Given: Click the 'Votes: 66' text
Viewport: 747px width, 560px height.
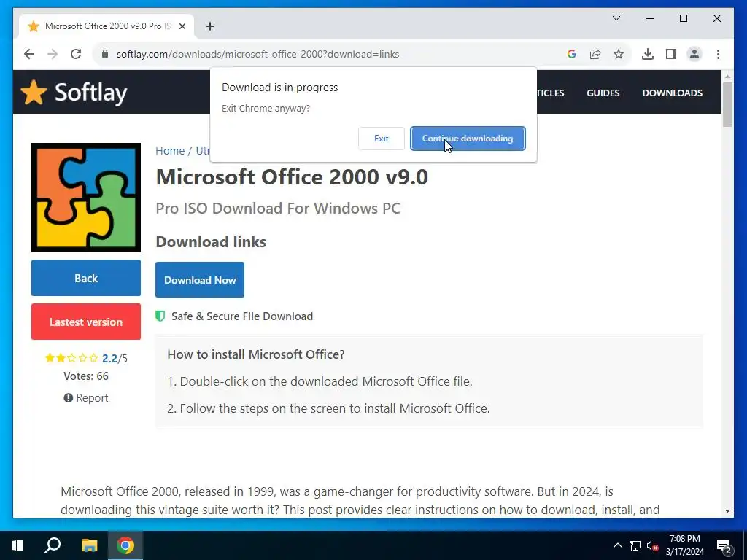Looking at the screenshot, I should pyautogui.click(x=86, y=376).
